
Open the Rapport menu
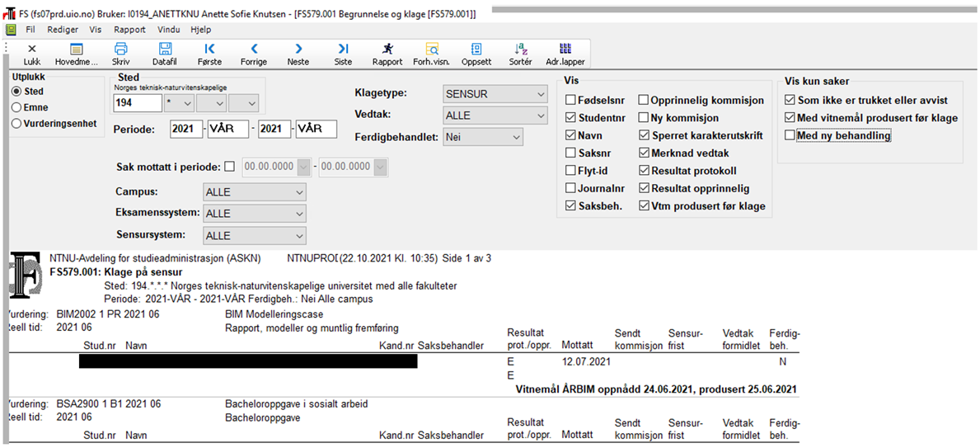(x=130, y=30)
